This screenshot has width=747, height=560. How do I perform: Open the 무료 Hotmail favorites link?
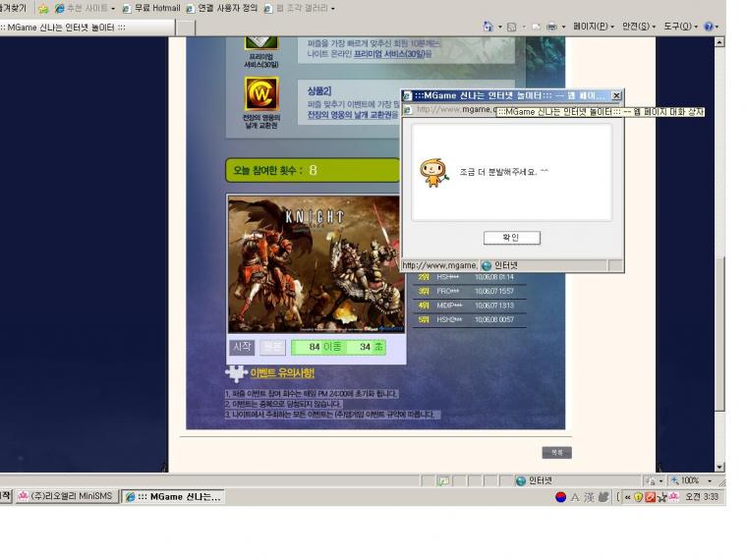[x=151, y=8]
